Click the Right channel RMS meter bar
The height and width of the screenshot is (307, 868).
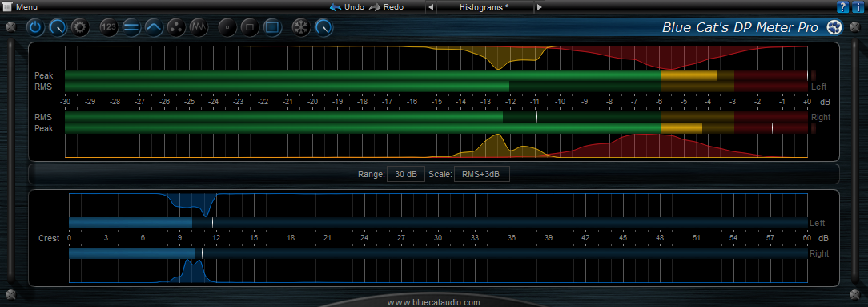pos(436,118)
